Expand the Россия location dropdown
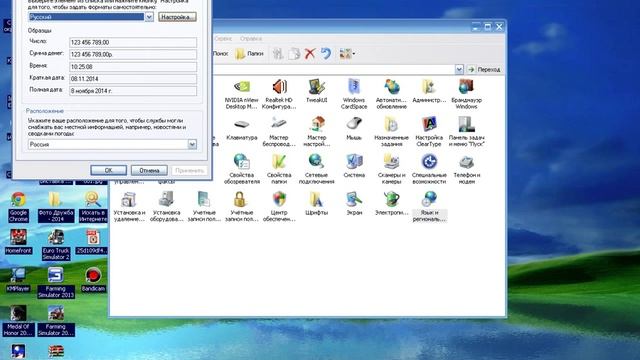Viewport: 640px width, 360px height. [x=192, y=144]
